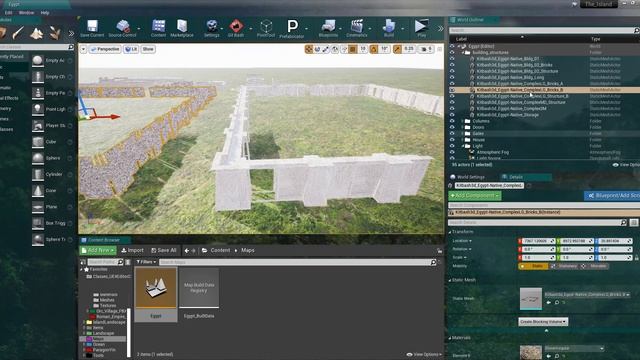The width and height of the screenshot is (640, 360).
Task: Select the Static mobility option
Action: coord(533,266)
